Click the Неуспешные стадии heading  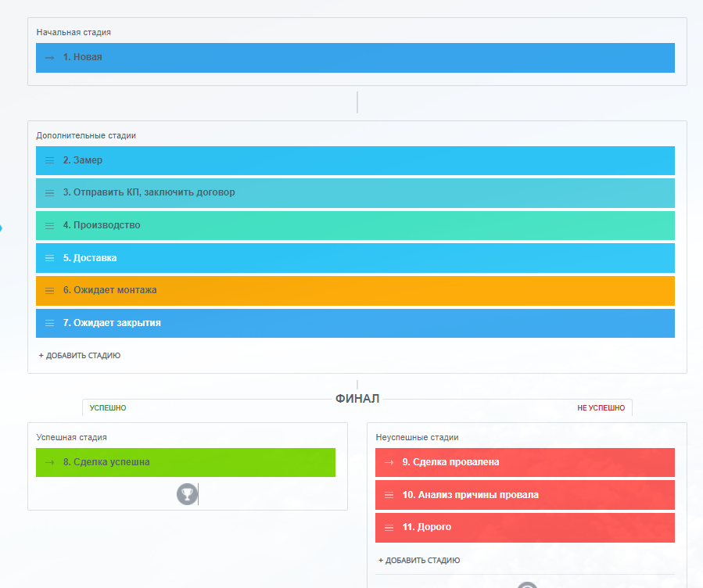coord(417,437)
